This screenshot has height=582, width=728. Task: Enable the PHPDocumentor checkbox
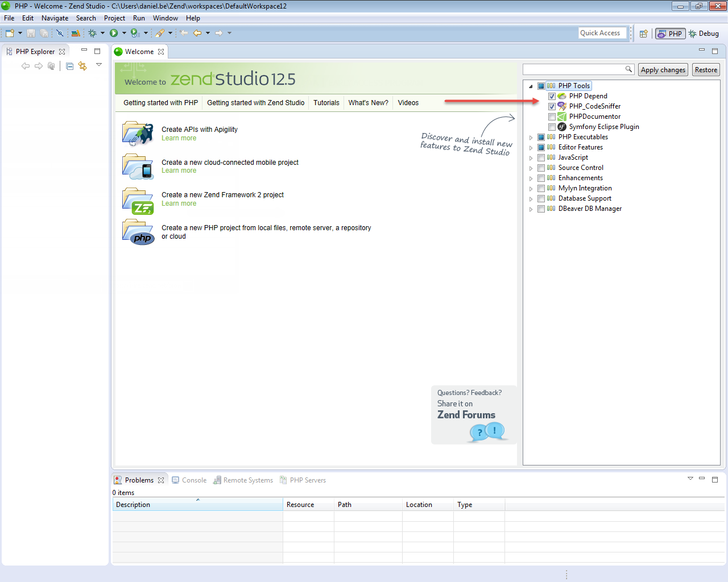[552, 117]
